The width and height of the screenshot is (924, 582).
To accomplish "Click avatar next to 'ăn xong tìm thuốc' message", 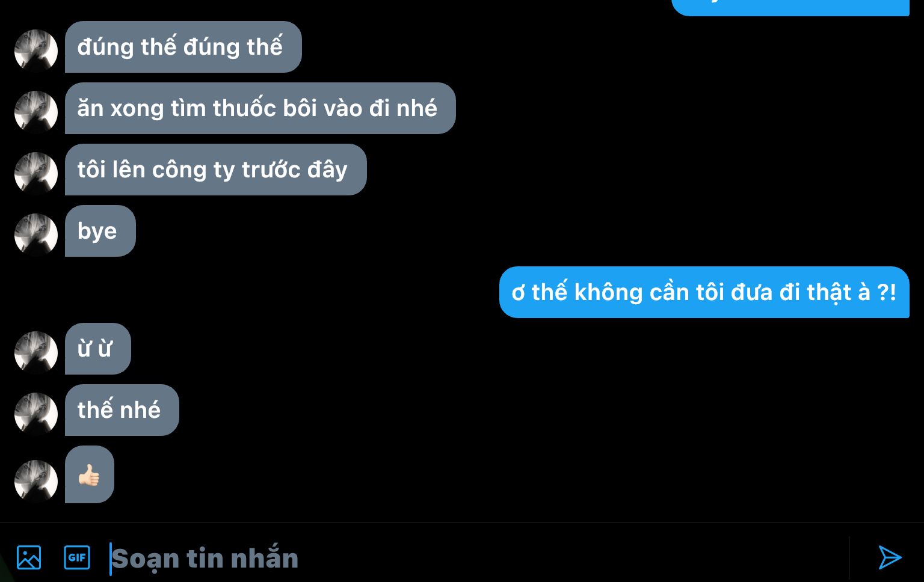I will pyautogui.click(x=36, y=112).
